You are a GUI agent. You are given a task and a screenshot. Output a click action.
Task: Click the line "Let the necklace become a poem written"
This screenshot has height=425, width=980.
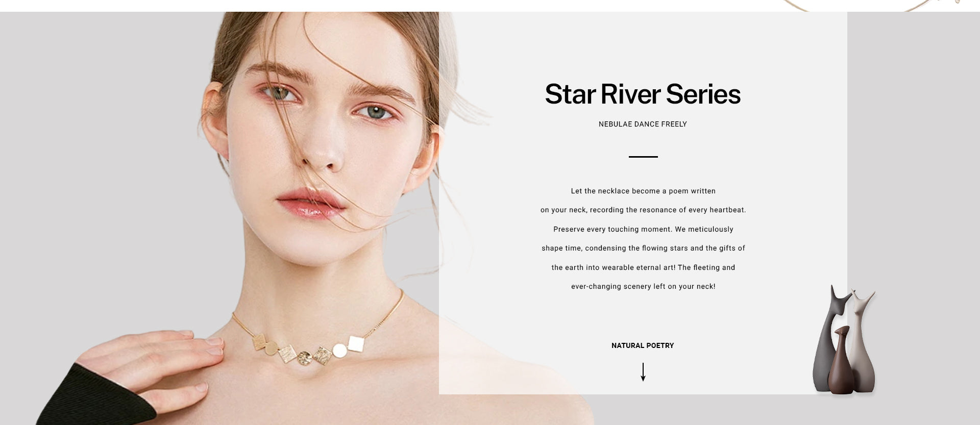pyautogui.click(x=643, y=191)
